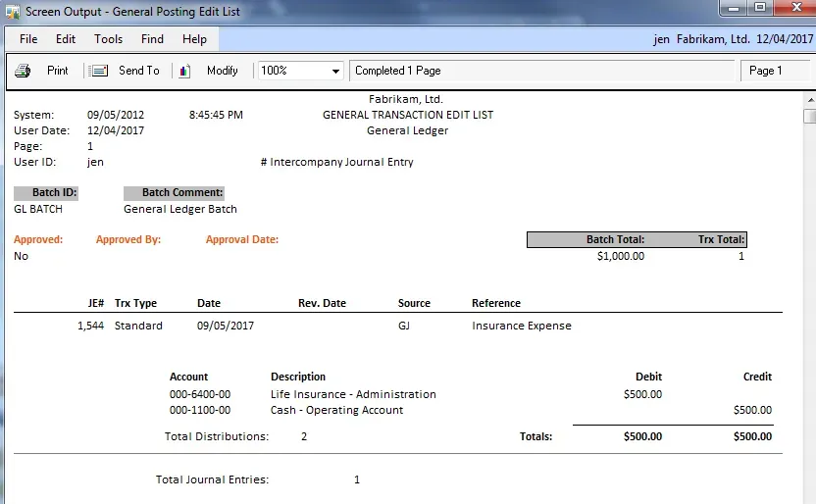Click the Modify chart icon
This screenshot has height=504, width=816.
point(184,71)
